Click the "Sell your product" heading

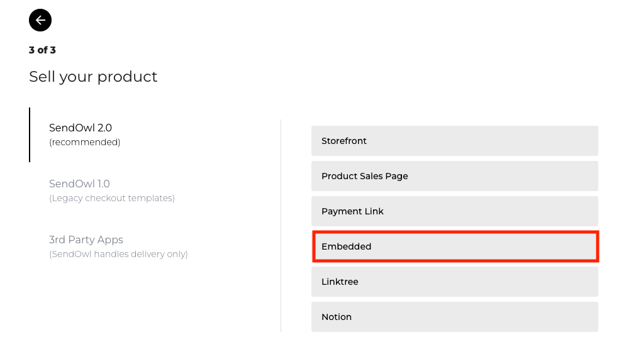point(93,77)
